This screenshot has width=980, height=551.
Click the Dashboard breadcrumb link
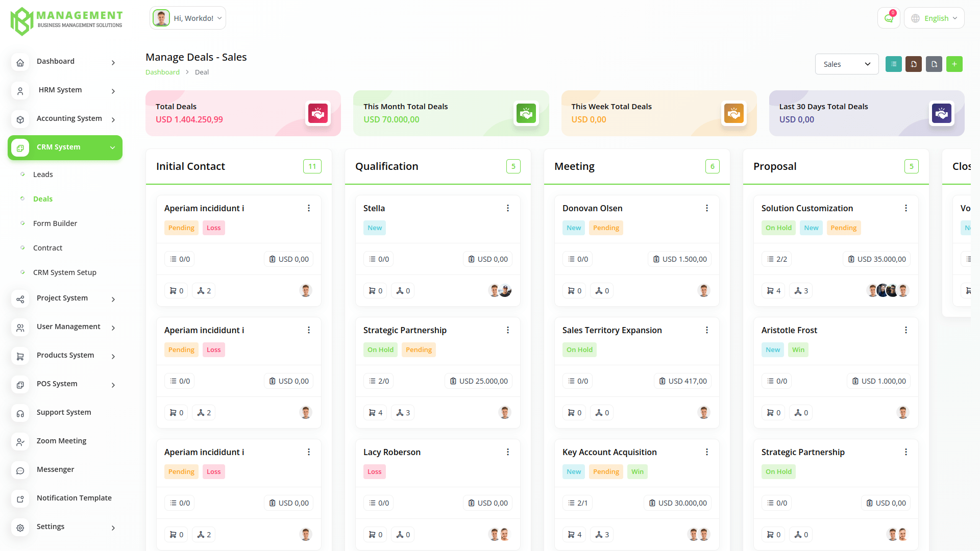(x=162, y=72)
